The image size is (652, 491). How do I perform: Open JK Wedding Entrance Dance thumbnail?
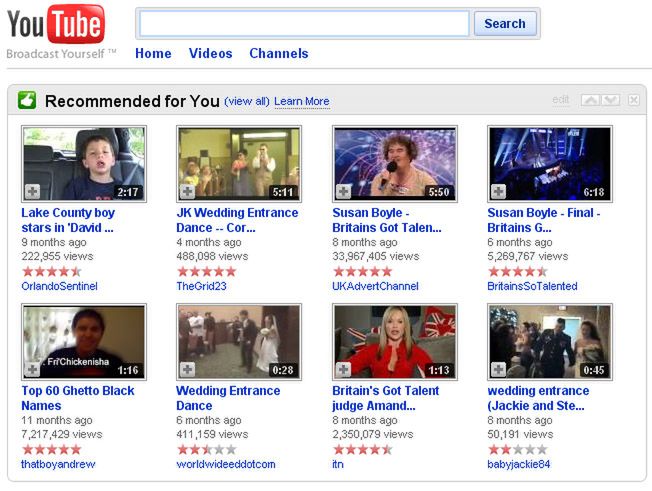point(239,164)
